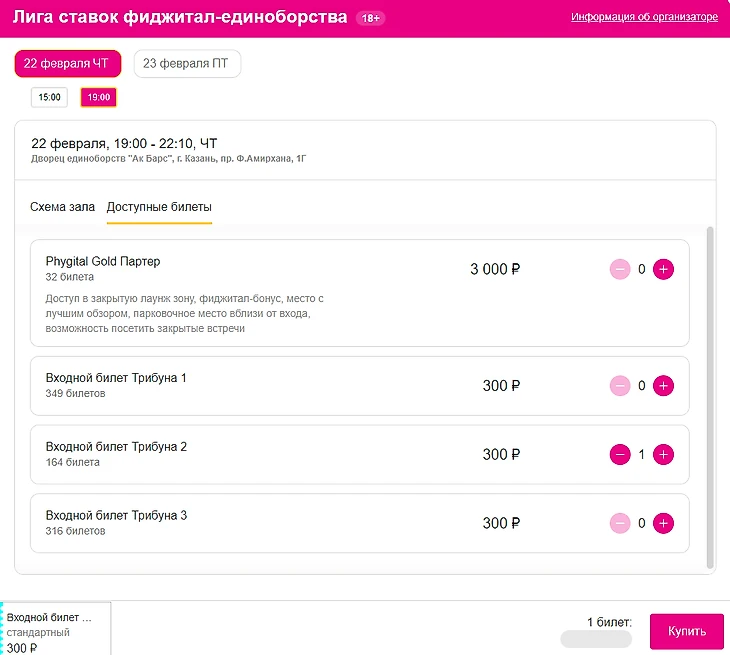
Task: Click the Phygital Gold Партер ticket title
Action: [x=103, y=261]
